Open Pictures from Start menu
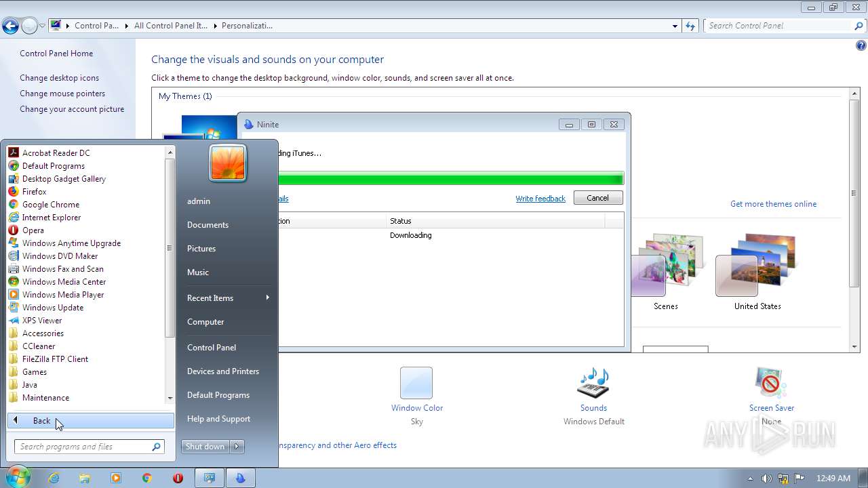This screenshot has width=868, height=488. [x=201, y=249]
